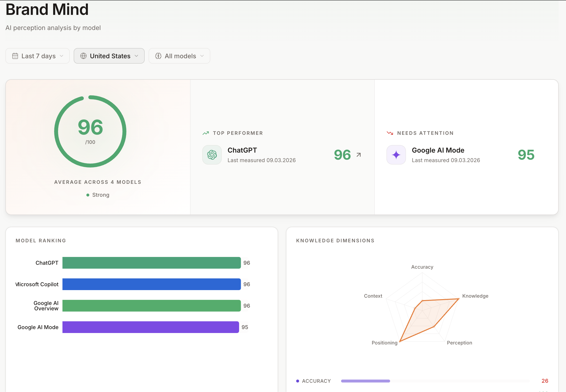Click the Knowledge label on radar chart

point(475,296)
